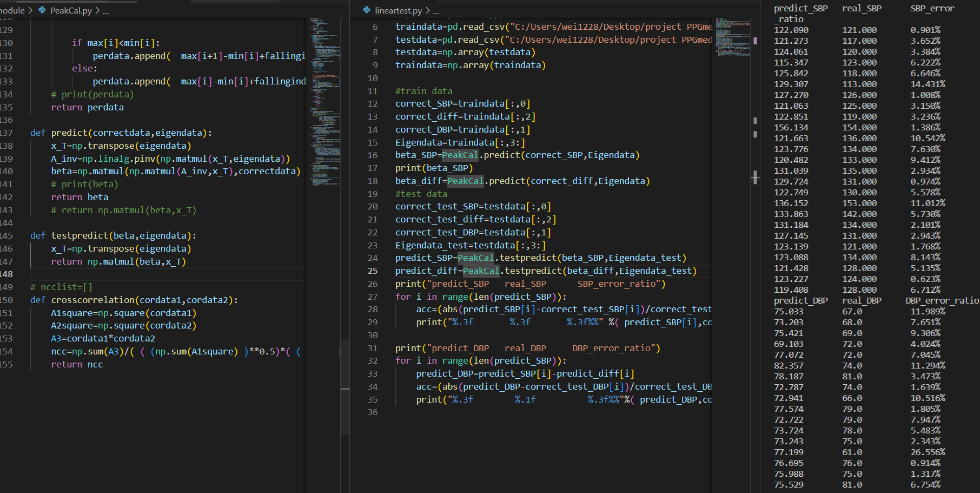Screen dimensions: 980x493
Task: Expand the module folder breadcrumb
Action: [x=12, y=10]
